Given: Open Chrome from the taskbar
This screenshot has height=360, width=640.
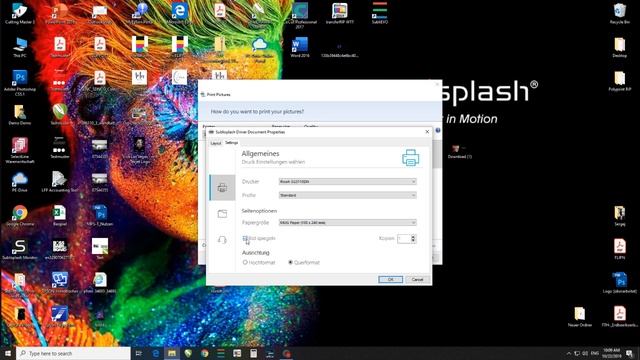Looking at the screenshot, I should click(204, 353).
